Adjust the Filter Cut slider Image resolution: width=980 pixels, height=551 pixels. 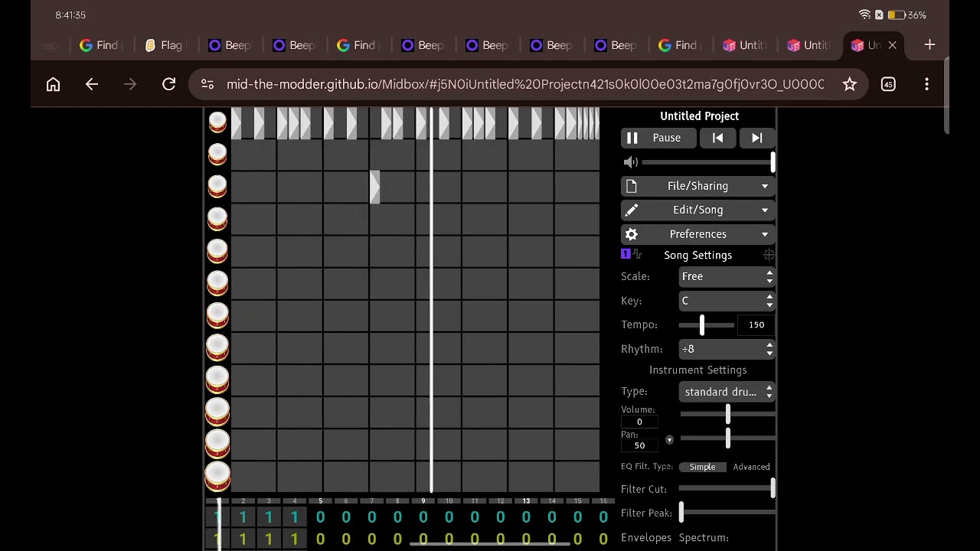click(x=727, y=489)
